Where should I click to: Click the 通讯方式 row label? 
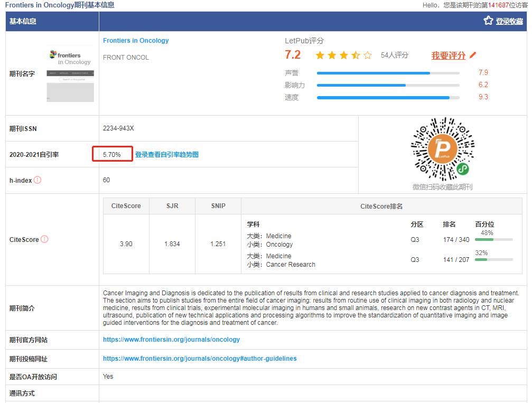(x=22, y=393)
